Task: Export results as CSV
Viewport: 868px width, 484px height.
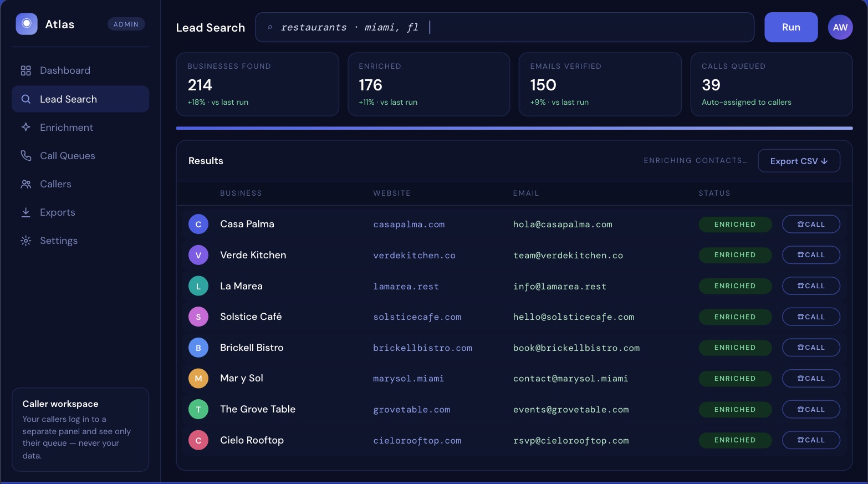Action: [799, 161]
